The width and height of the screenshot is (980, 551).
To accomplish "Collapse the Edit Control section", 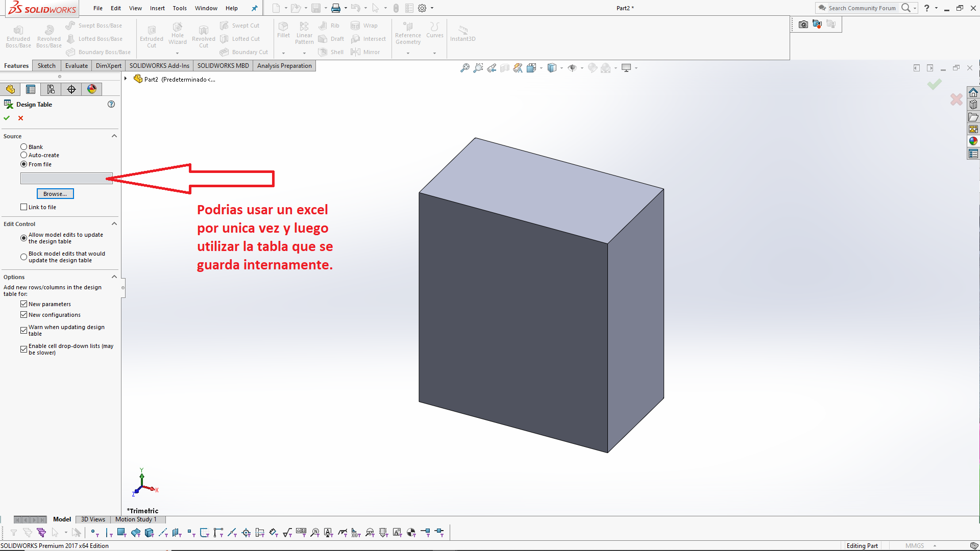I will point(114,224).
